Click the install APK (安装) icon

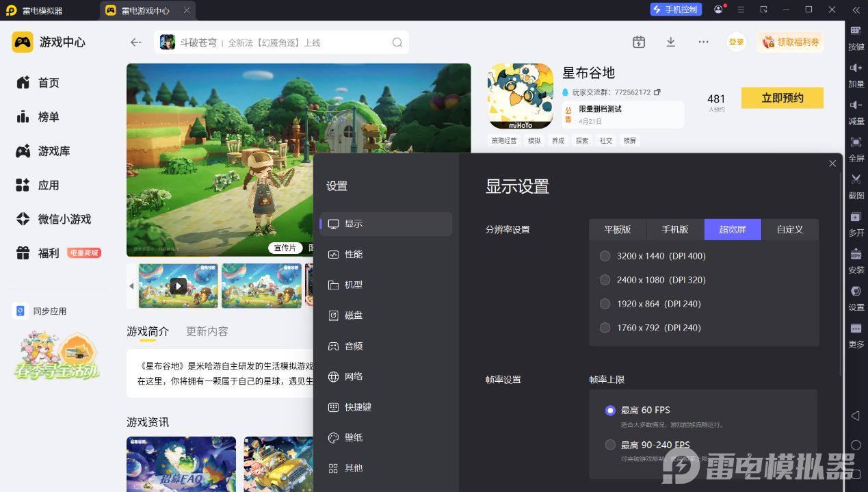856,255
